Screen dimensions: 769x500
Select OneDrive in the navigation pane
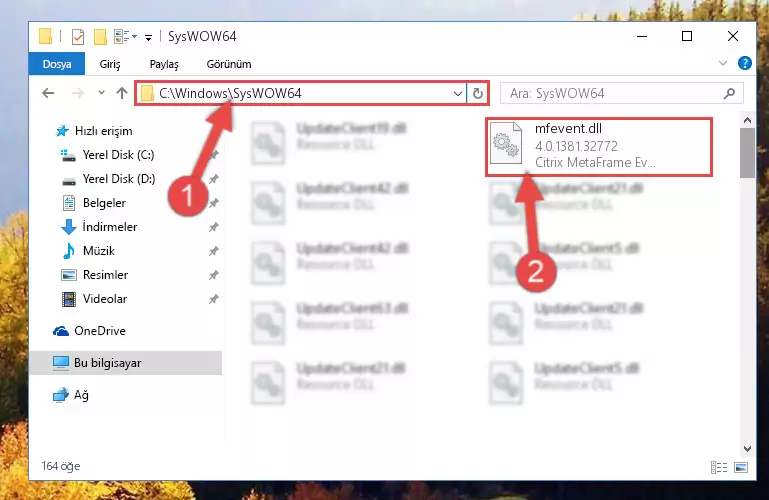[100, 331]
